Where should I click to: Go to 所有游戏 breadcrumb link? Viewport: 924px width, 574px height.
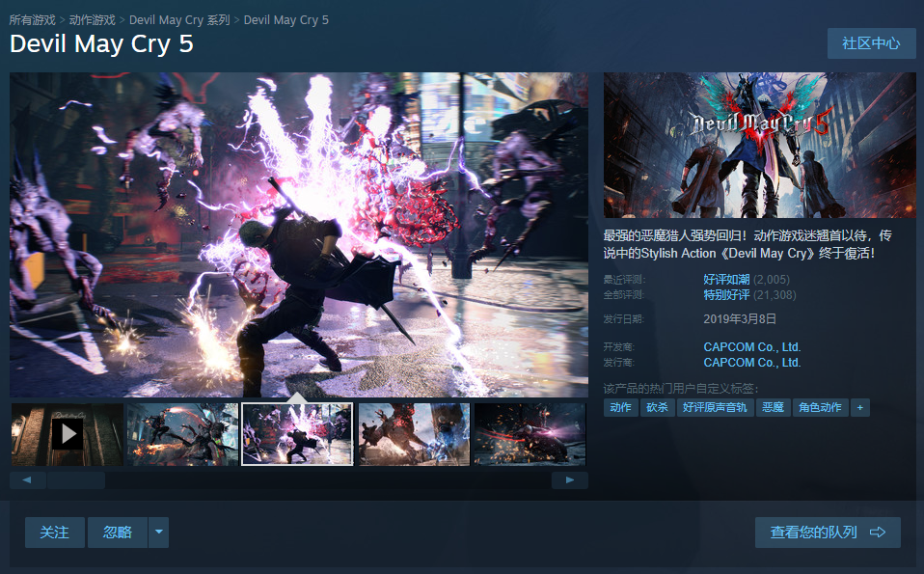tap(33, 20)
